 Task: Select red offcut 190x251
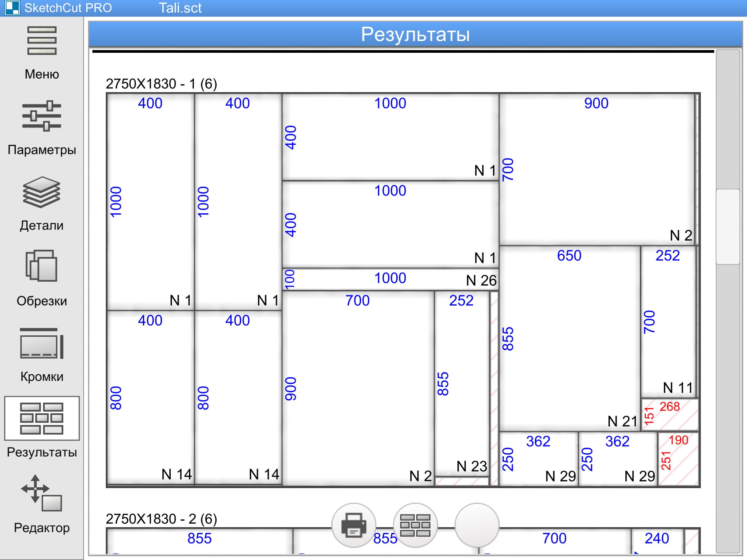pos(678,459)
